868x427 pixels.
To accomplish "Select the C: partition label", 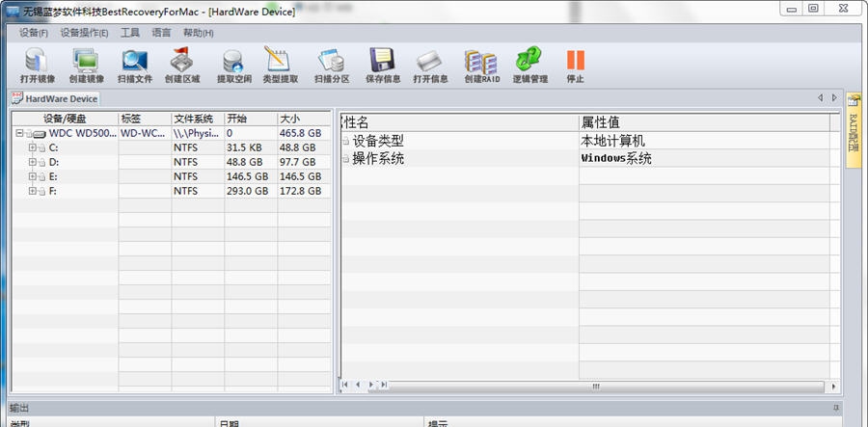I will coord(54,147).
